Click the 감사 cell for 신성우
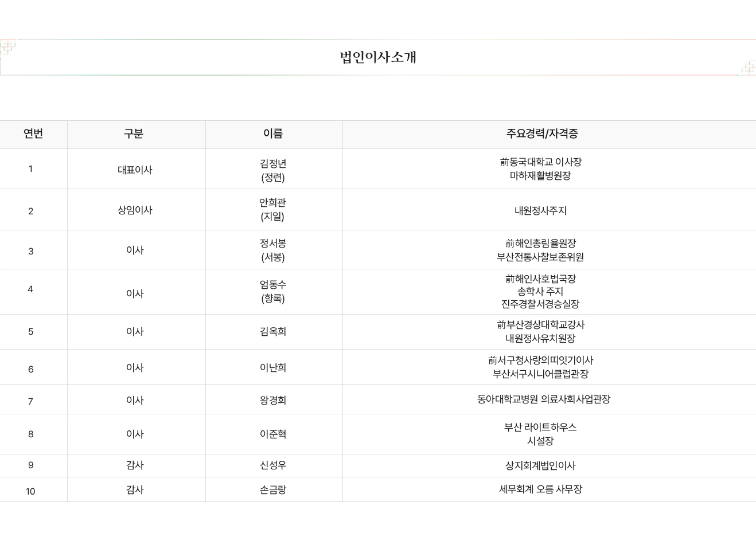Viewport: 756px width, 545px height. 135,465
